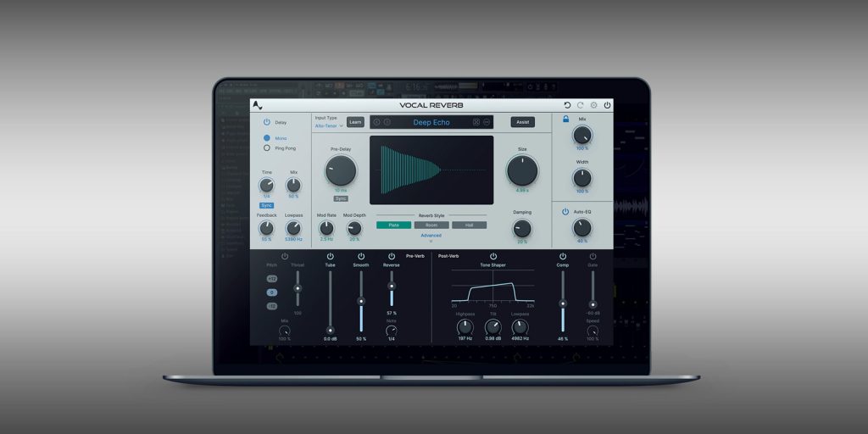Toggle the Gate power button

(593, 256)
